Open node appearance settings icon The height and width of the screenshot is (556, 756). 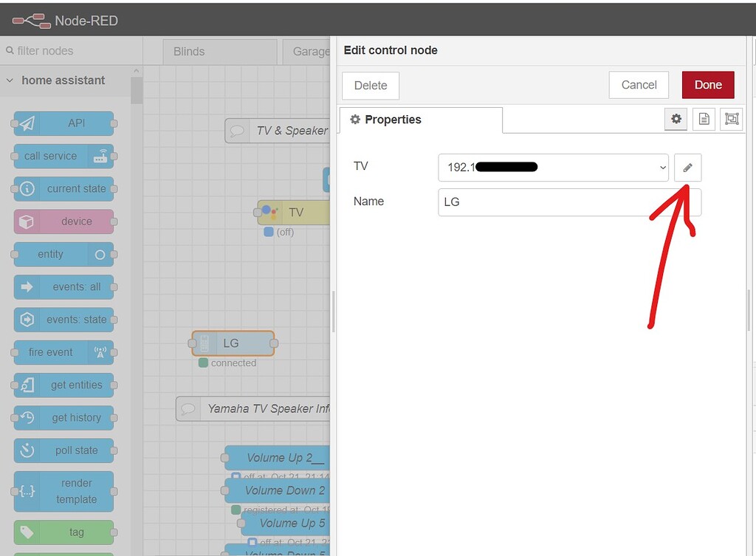pyautogui.click(x=732, y=119)
